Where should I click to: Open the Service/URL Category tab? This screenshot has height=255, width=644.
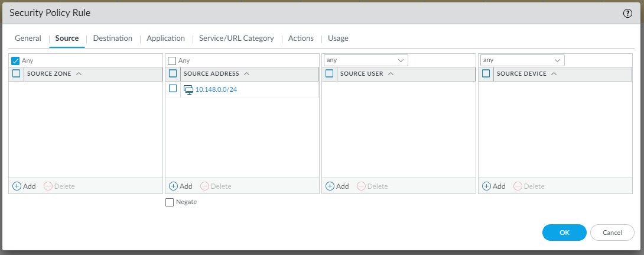point(236,38)
